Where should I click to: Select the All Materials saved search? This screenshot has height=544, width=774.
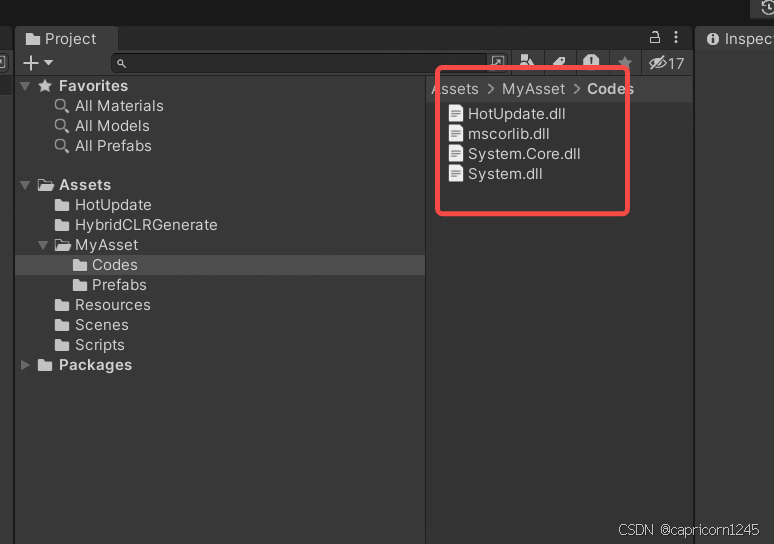[118, 106]
